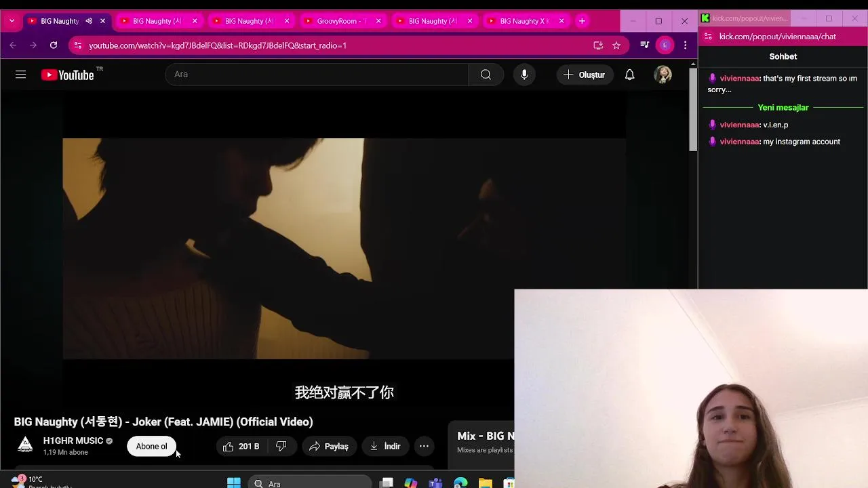This screenshot has height=488, width=868.
Task: Close the GroovyRoom tab
Action: click(x=378, y=21)
